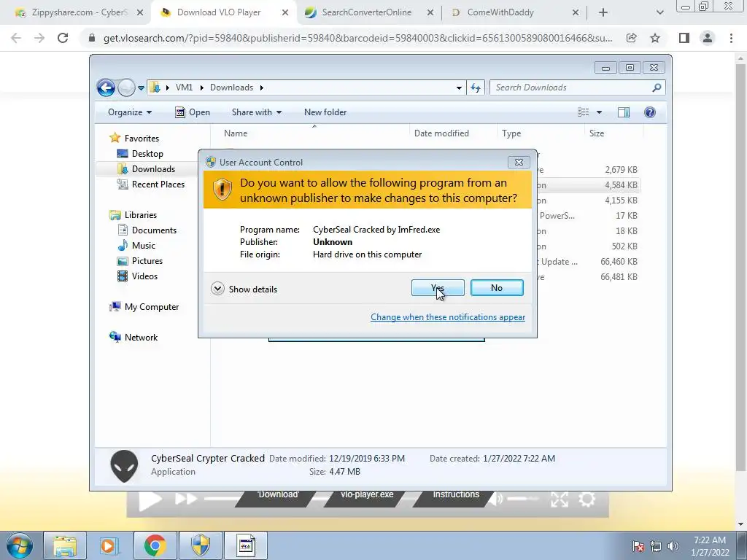The height and width of the screenshot is (560, 747).
Task: Click New folder in Explorer toolbar
Action: 325,112
